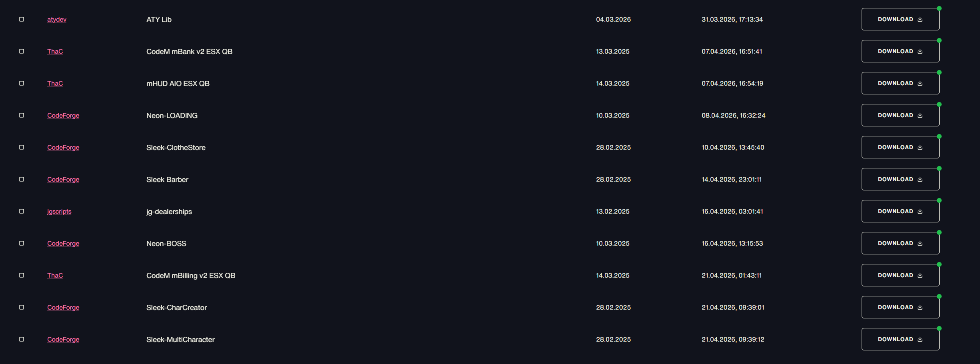Image resolution: width=980 pixels, height=364 pixels.
Task: Click green status dot on mHUD AIO download
Action: [x=939, y=72]
